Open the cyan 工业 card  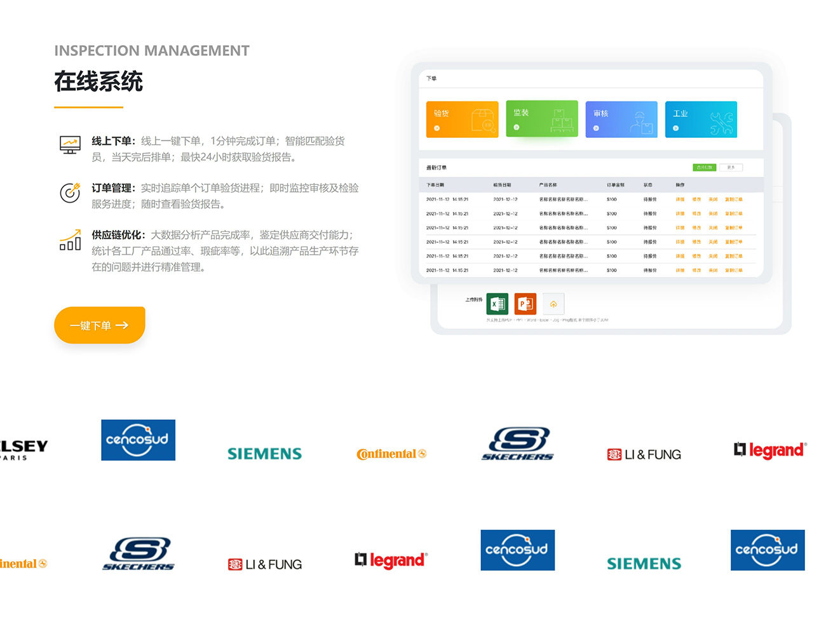point(701,119)
